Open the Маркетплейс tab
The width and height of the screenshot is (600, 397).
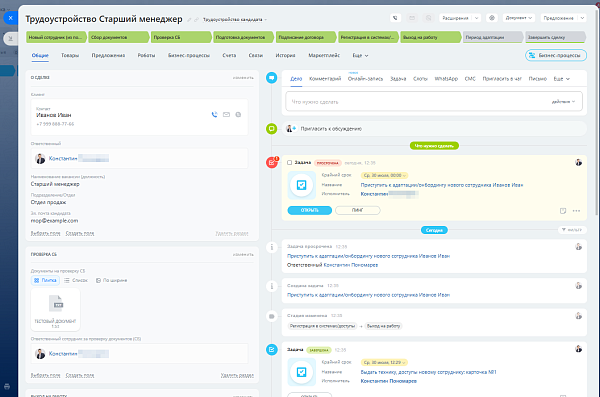[324, 56]
